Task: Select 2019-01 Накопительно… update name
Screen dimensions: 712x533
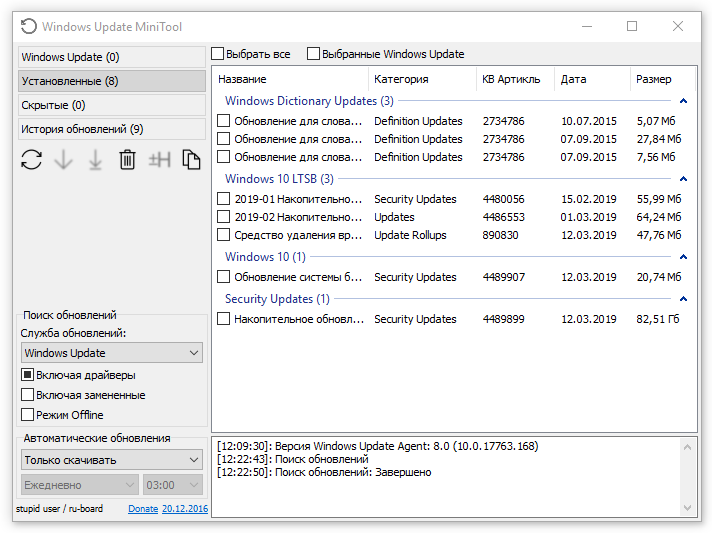Action: click(x=298, y=199)
